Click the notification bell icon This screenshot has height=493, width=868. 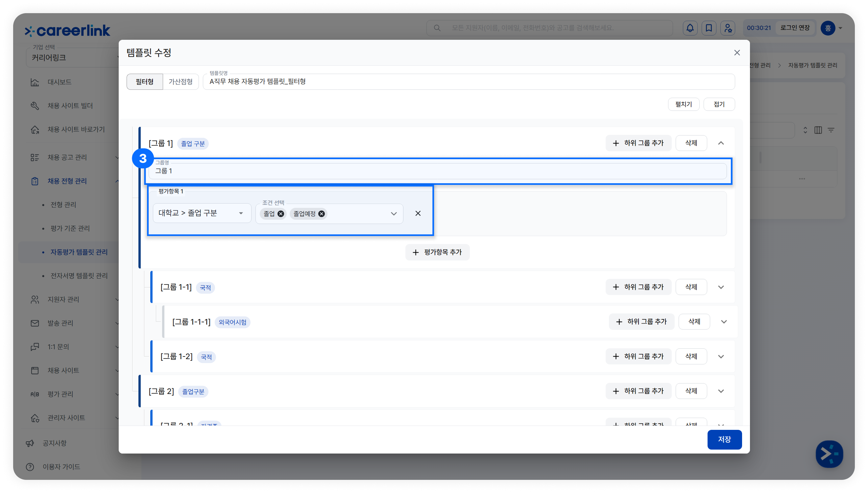(x=690, y=28)
